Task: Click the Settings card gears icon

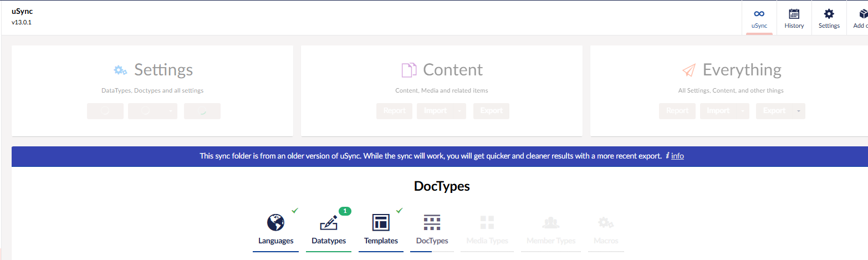Action: 120,70
